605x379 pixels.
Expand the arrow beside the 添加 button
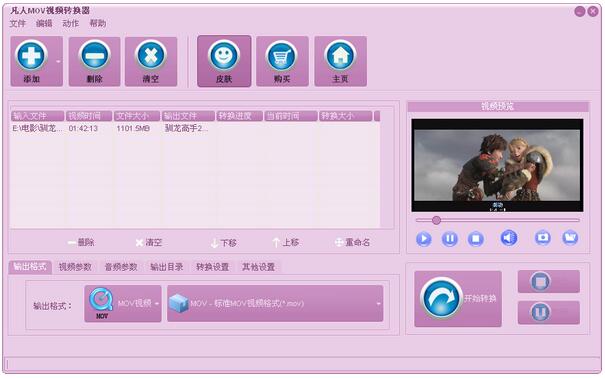(x=58, y=61)
